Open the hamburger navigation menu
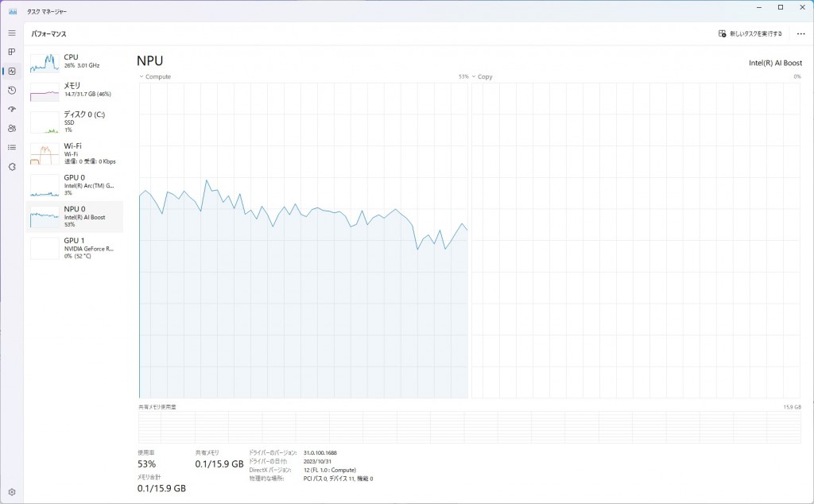This screenshot has height=504, width=814. click(12, 33)
